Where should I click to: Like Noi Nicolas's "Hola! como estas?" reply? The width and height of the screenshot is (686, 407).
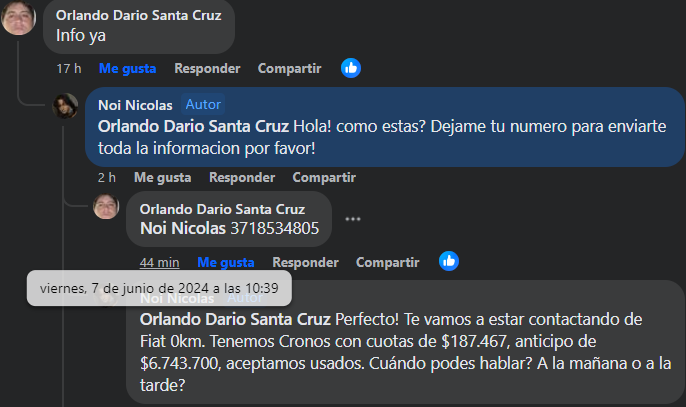162,177
